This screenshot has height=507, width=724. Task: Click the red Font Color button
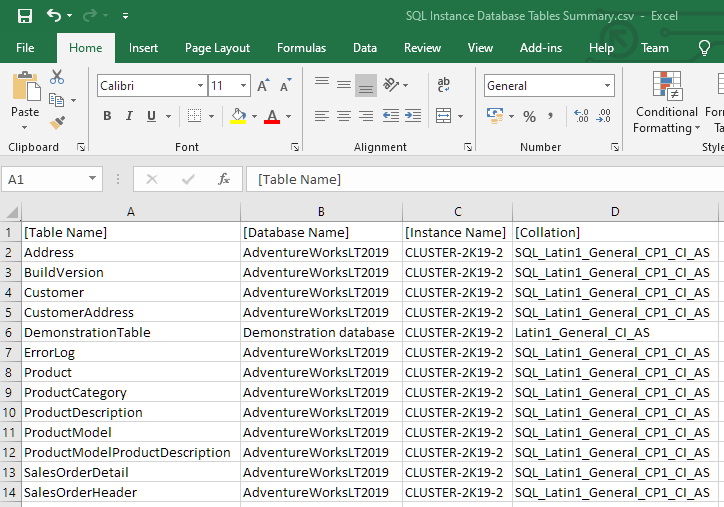272,116
